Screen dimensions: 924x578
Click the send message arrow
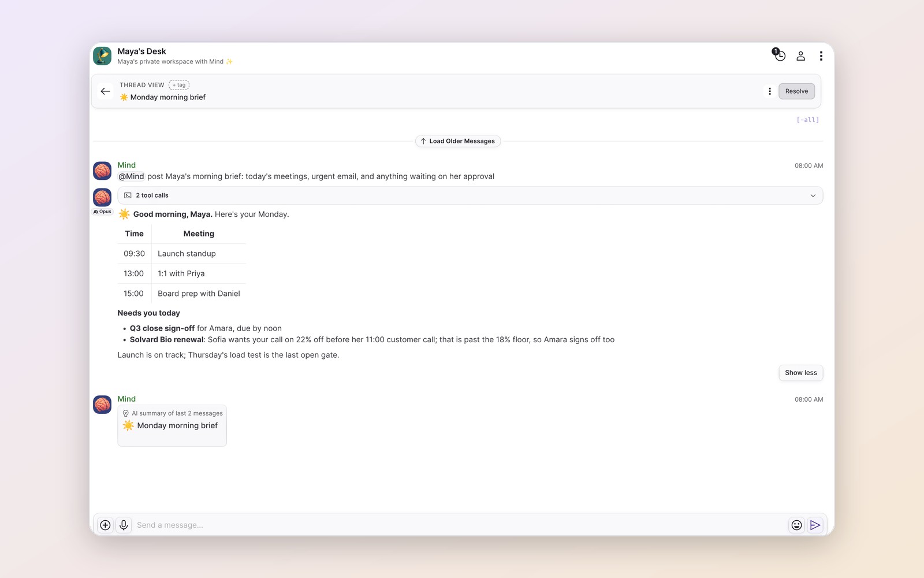click(x=815, y=525)
